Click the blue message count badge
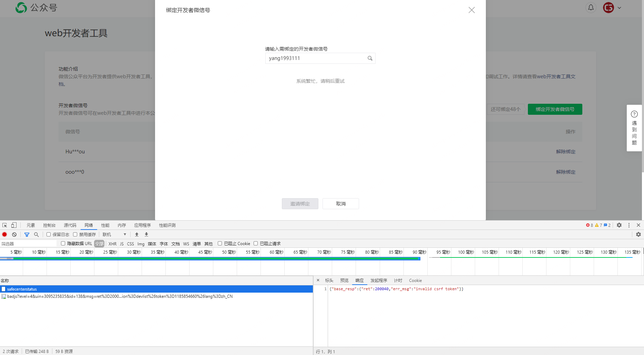The height and width of the screenshot is (355, 644). pos(607,225)
